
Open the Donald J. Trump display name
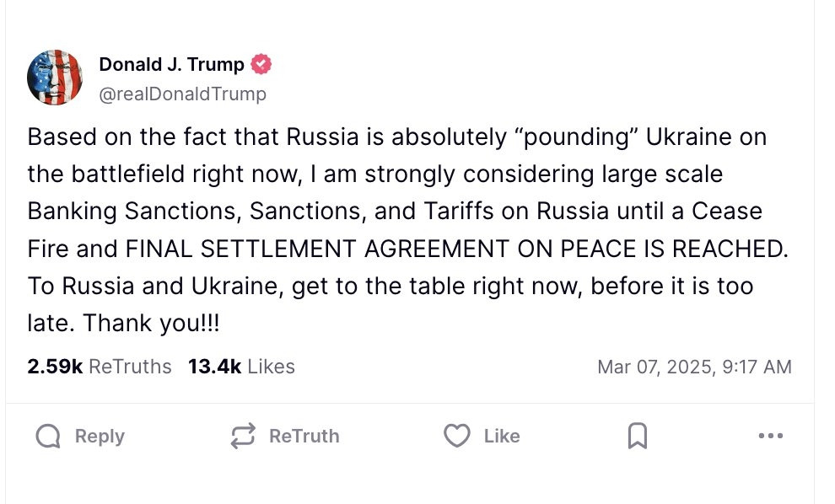[171, 64]
